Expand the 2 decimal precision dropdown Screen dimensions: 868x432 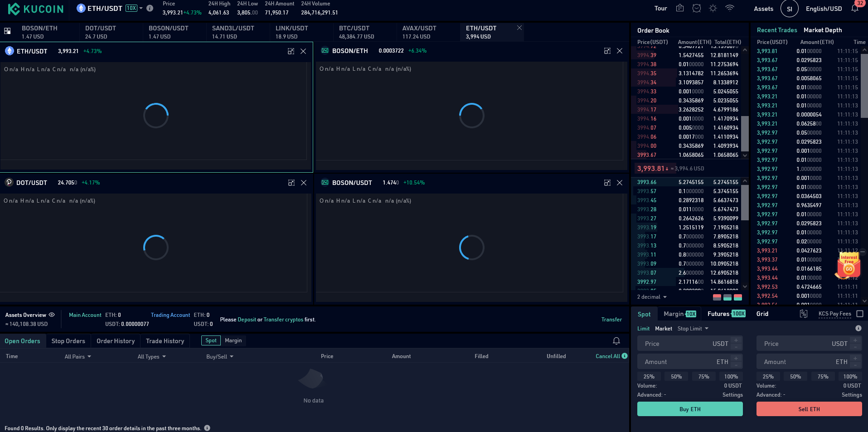tap(652, 297)
